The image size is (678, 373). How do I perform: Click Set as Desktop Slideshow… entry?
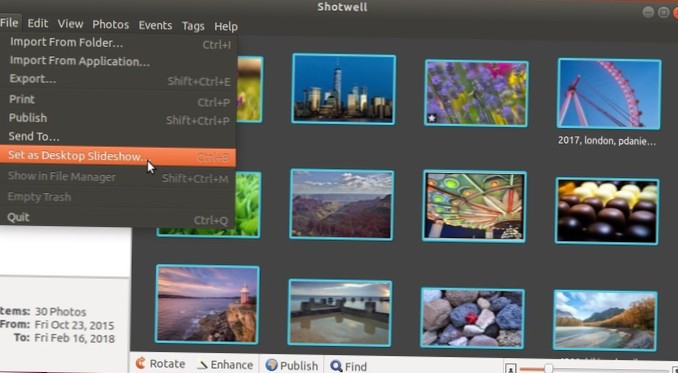(118, 156)
